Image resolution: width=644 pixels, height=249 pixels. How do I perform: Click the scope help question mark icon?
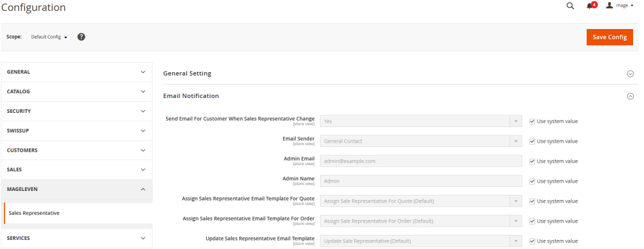(x=81, y=37)
